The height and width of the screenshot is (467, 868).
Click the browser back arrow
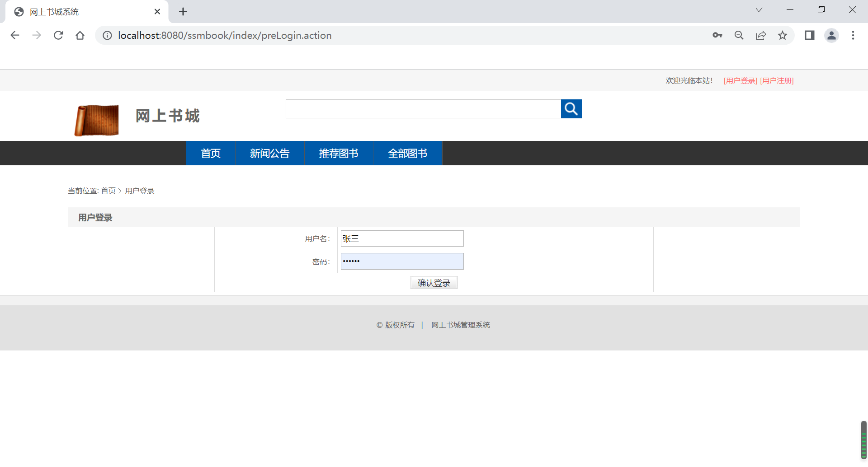[15, 35]
